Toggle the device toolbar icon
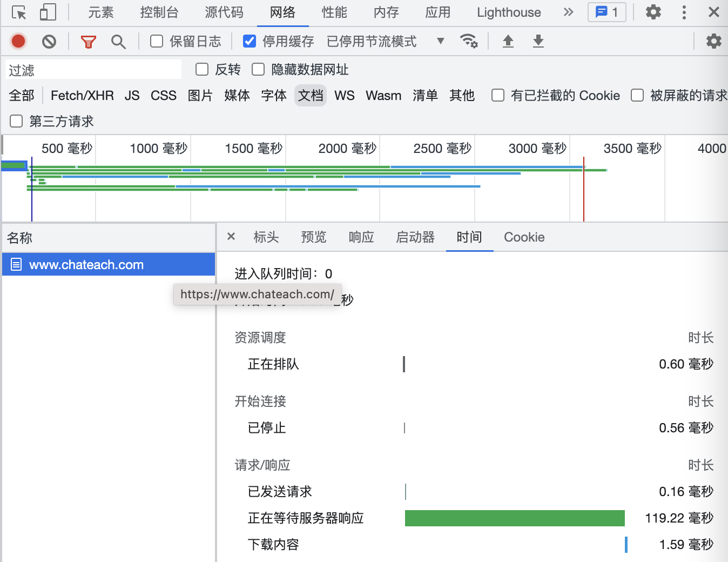The height and width of the screenshot is (562, 728). click(48, 12)
